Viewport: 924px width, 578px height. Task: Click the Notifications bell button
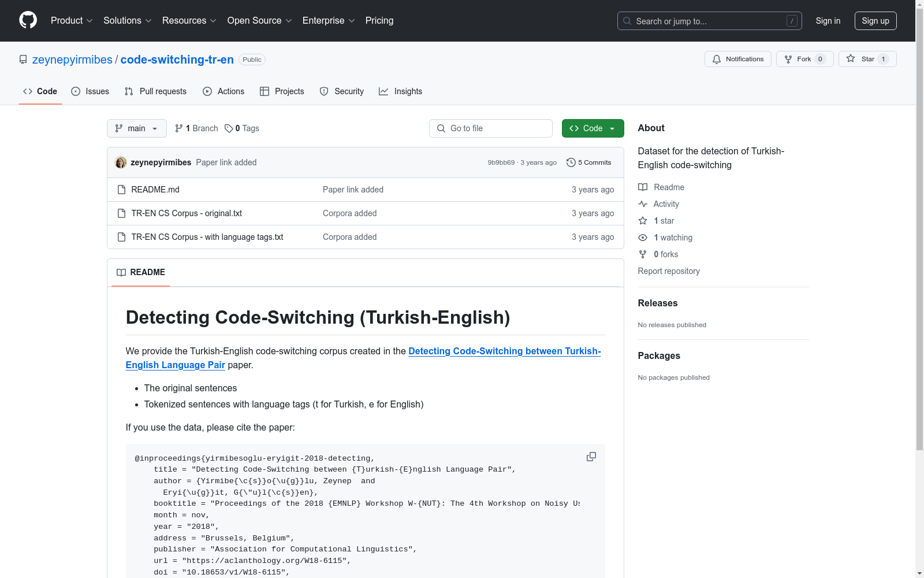coord(738,59)
